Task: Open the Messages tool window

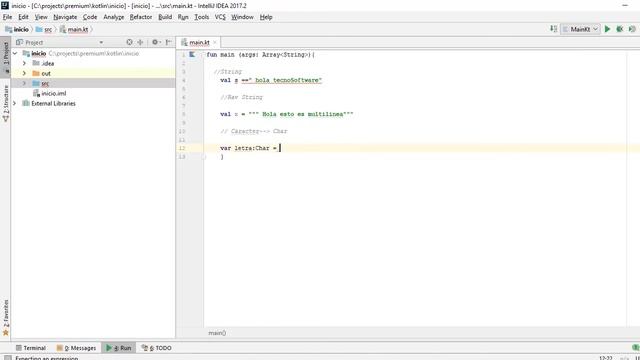Action: coord(76,348)
